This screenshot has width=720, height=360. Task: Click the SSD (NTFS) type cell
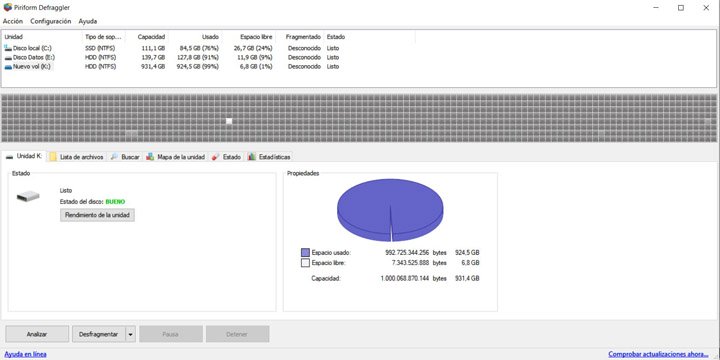(x=100, y=48)
